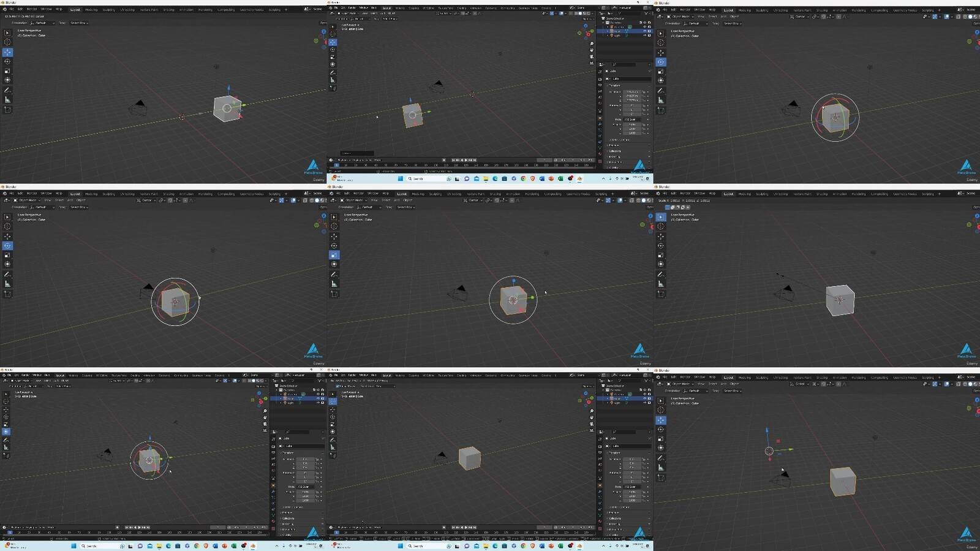The height and width of the screenshot is (551, 980).
Task: Open Render properties tab in top-middle window
Action: [x=600, y=79]
